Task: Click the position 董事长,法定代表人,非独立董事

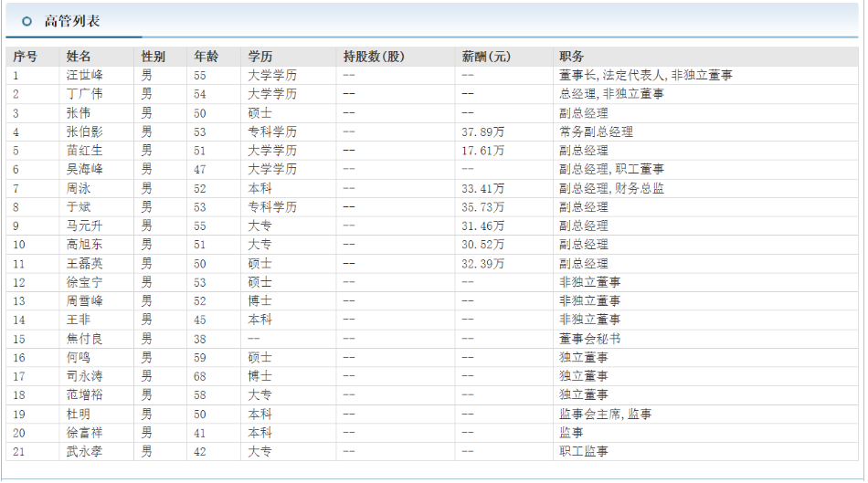Action: [645, 75]
